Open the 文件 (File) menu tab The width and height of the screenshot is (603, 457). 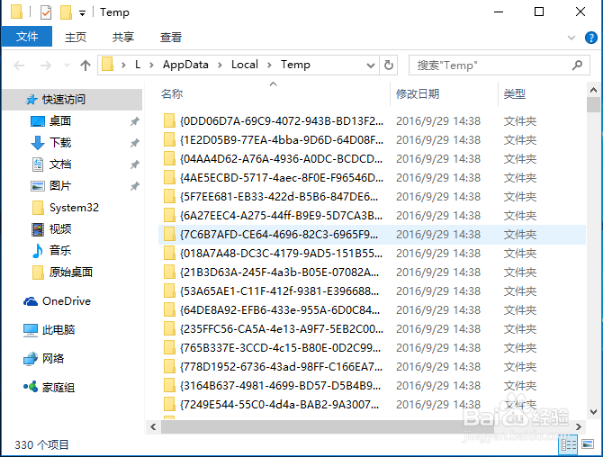coord(25,38)
